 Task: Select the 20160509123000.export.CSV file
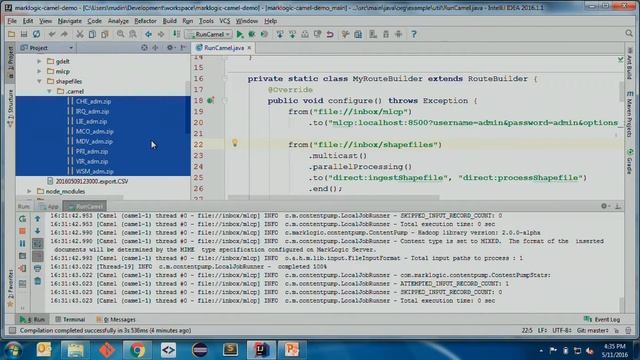(x=92, y=181)
